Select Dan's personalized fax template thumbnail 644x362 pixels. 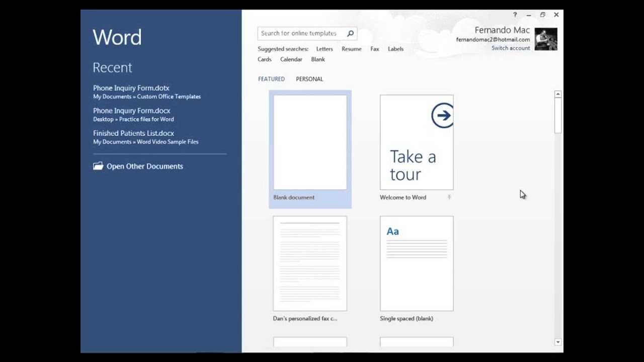[x=310, y=263]
